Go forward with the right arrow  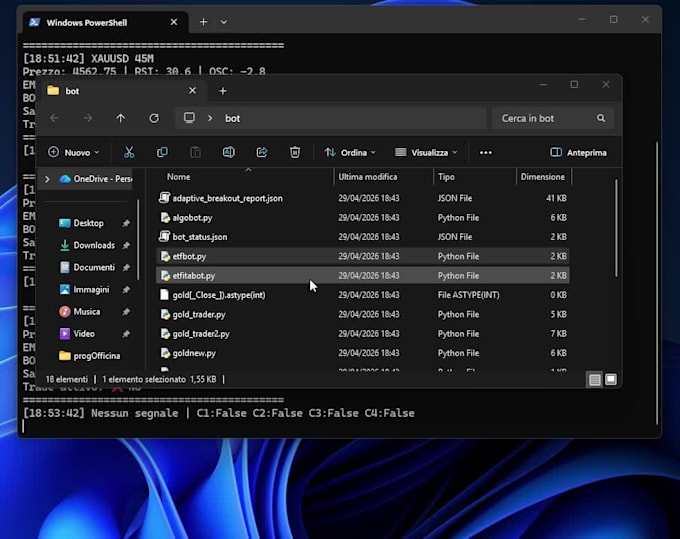click(88, 118)
